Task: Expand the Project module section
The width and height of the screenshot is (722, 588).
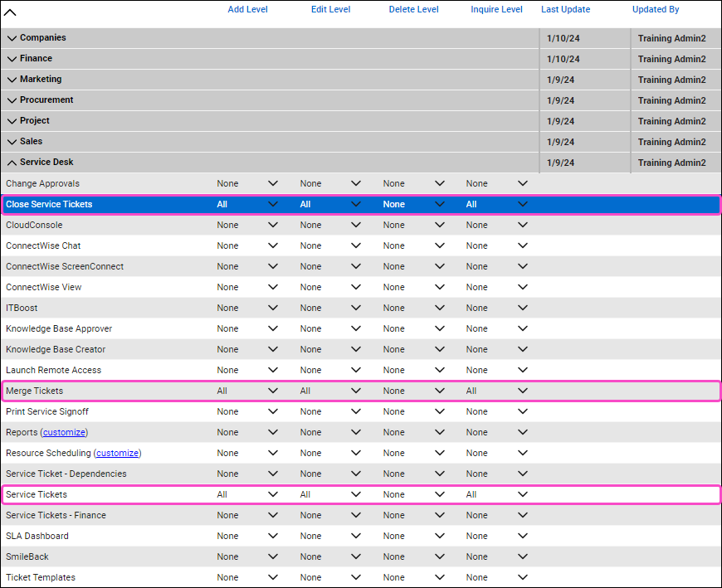Action: (x=12, y=121)
